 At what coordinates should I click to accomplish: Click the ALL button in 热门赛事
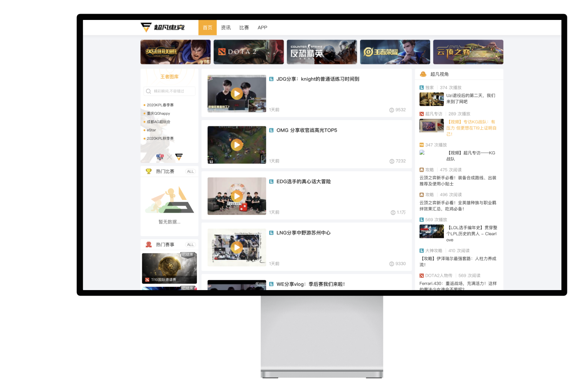click(190, 244)
